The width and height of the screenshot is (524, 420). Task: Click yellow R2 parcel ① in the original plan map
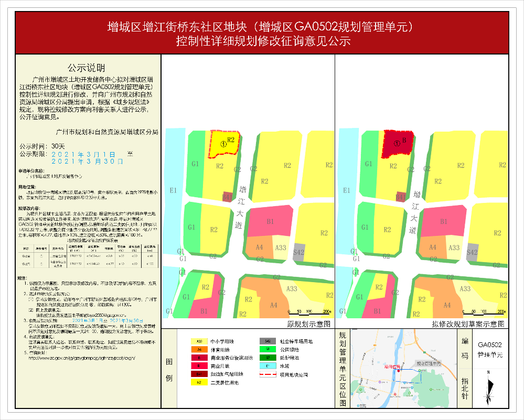(224, 144)
